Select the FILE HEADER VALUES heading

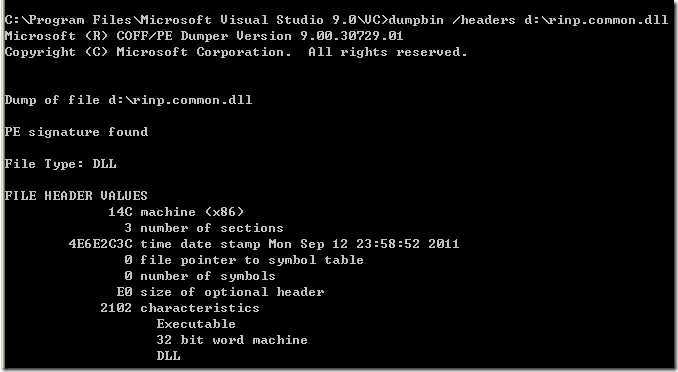(x=76, y=196)
